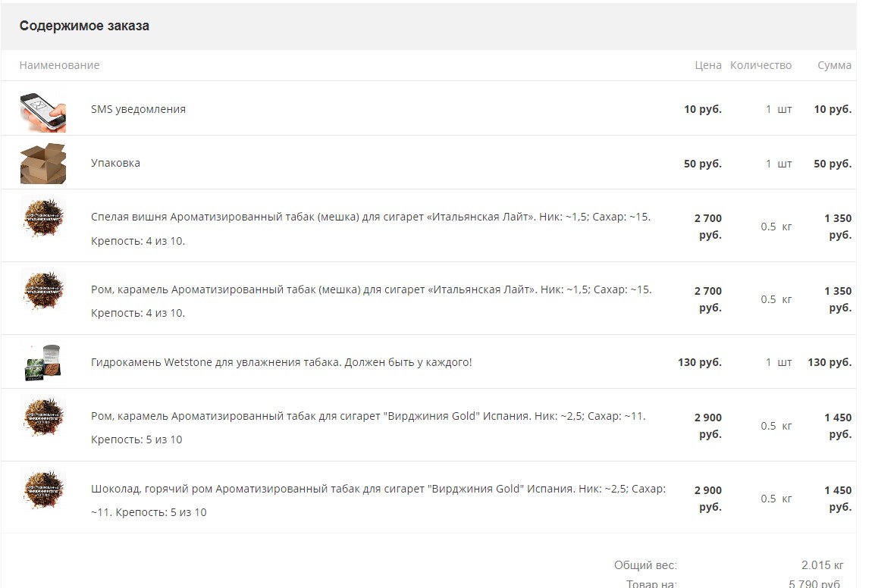This screenshot has height=588, width=875.
Task: Click the Сумма column header
Action: pyautogui.click(x=834, y=65)
